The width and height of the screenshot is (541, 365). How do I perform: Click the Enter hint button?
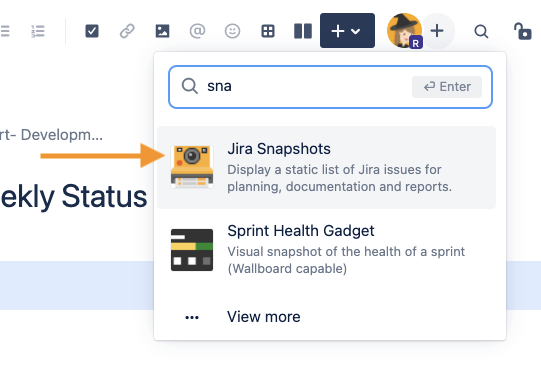pyautogui.click(x=447, y=87)
